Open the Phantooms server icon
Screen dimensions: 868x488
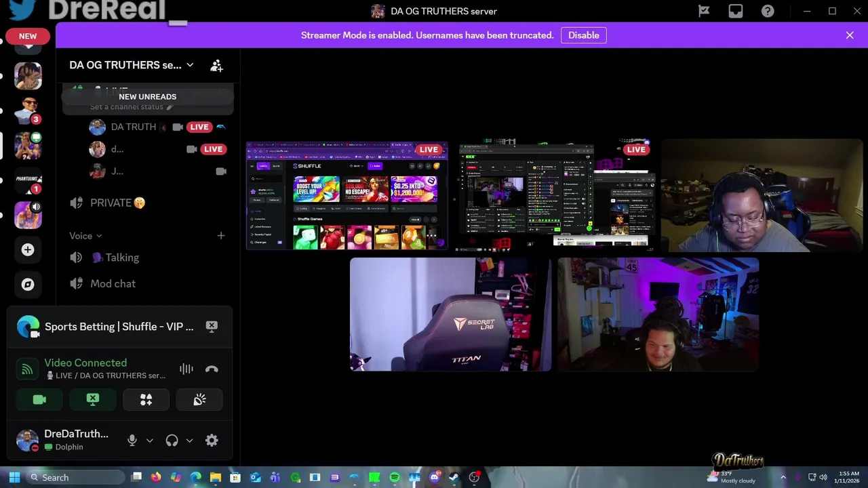[x=28, y=180]
